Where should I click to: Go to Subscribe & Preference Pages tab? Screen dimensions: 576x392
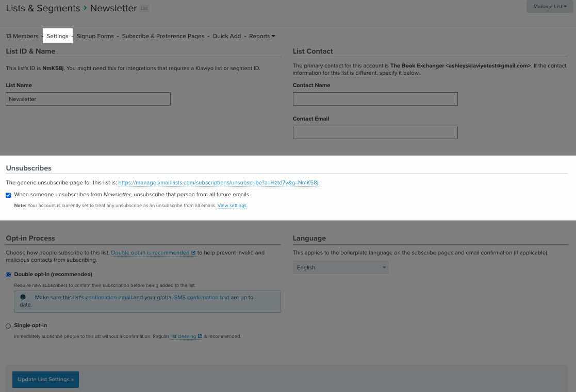point(163,36)
